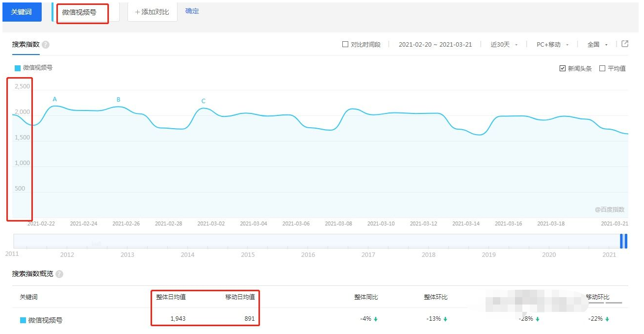Click the 关键词 table column header
Image resolution: width=644 pixels, height=334 pixels.
pos(28,297)
